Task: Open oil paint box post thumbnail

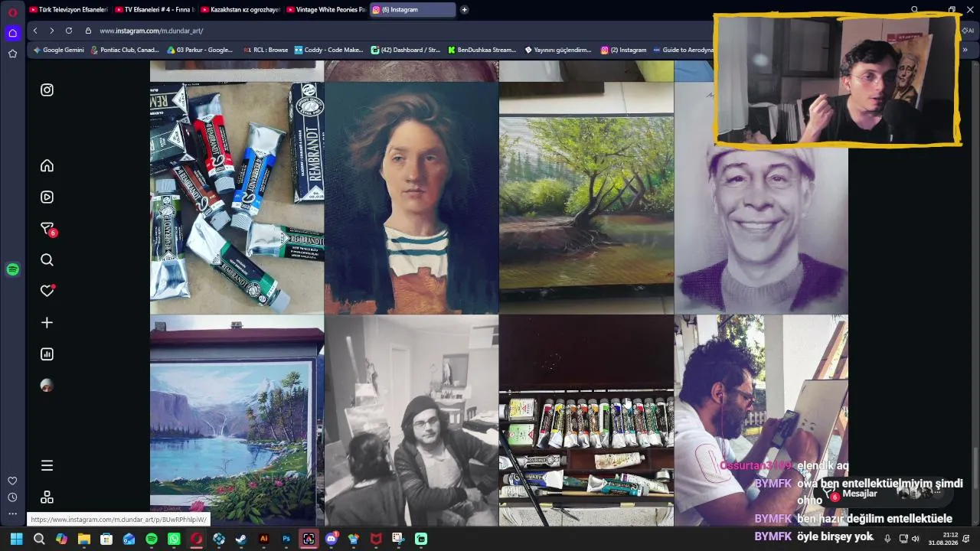Action: pos(586,421)
